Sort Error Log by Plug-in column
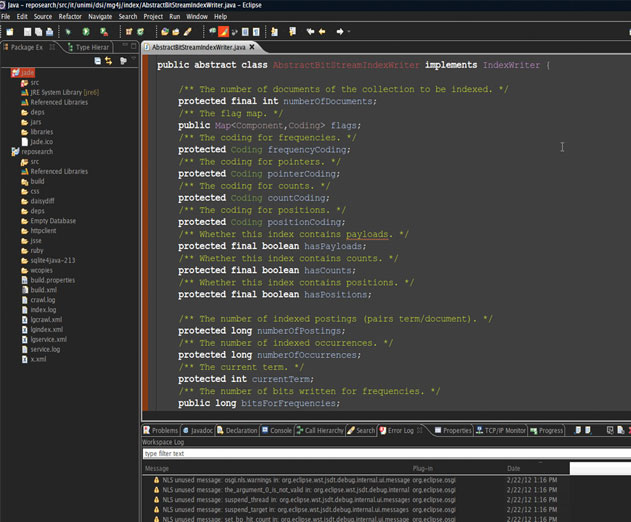631x522 pixels. [458, 468]
